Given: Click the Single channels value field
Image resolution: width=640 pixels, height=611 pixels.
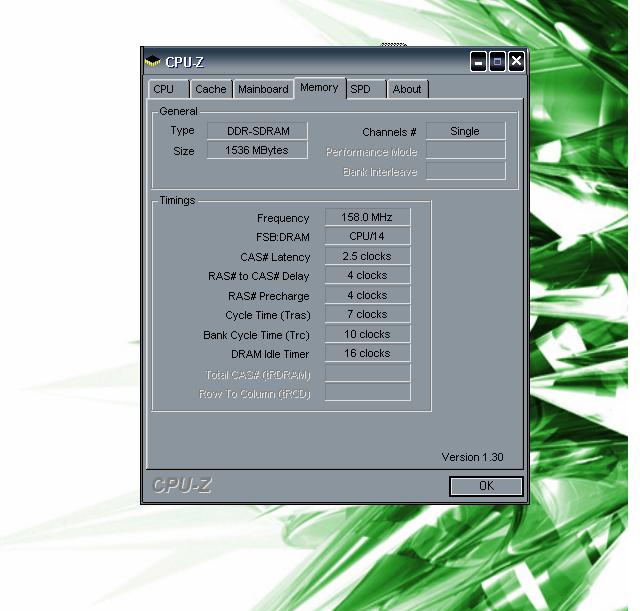Looking at the screenshot, I should [466, 131].
